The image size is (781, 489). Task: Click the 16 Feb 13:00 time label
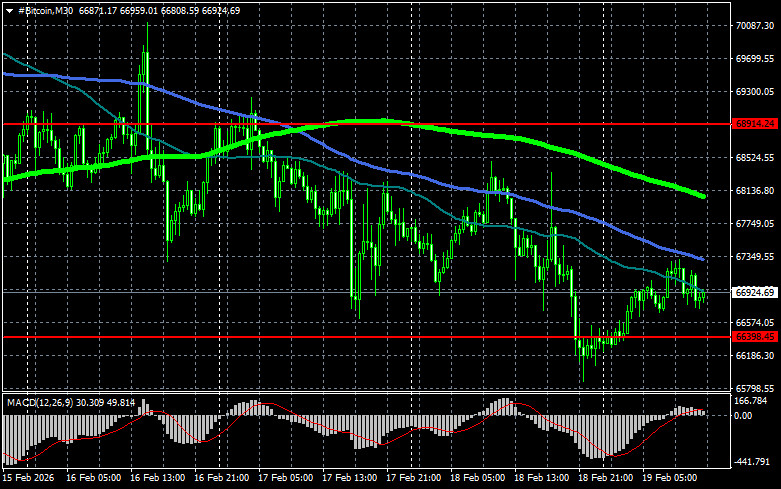157,478
